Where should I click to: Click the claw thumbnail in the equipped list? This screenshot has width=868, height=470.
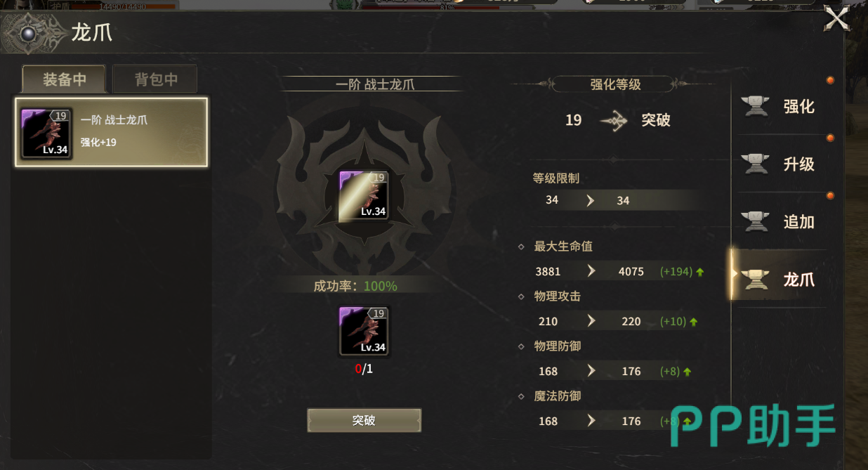[46, 133]
